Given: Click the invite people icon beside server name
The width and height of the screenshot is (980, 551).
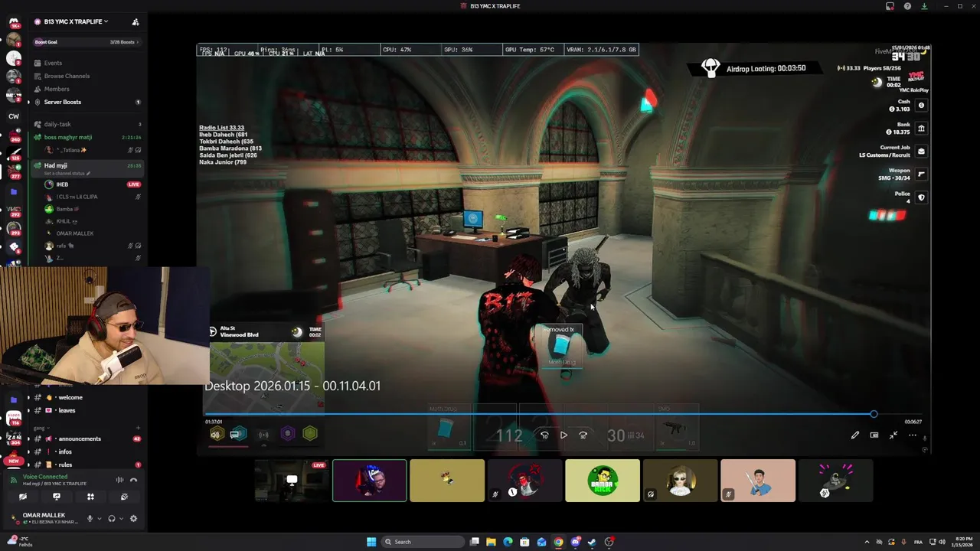Looking at the screenshot, I should [136, 21].
